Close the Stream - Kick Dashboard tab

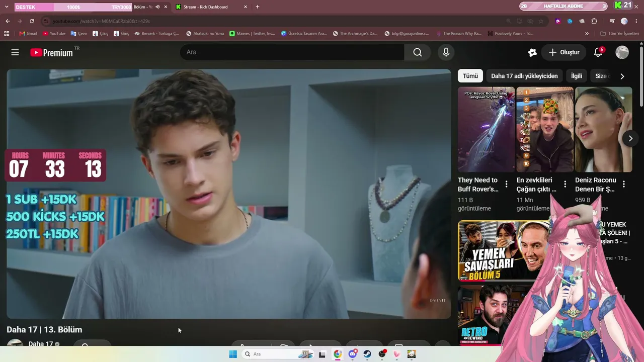[x=246, y=7]
